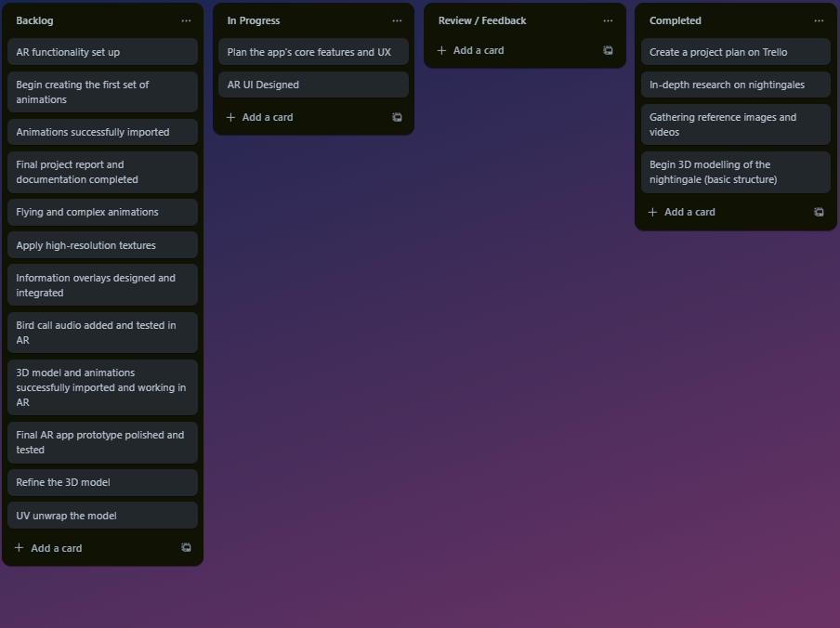This screenshot has height=628, width=840.
Task: Open the Completed list actions menu
Action: (819, 20)
